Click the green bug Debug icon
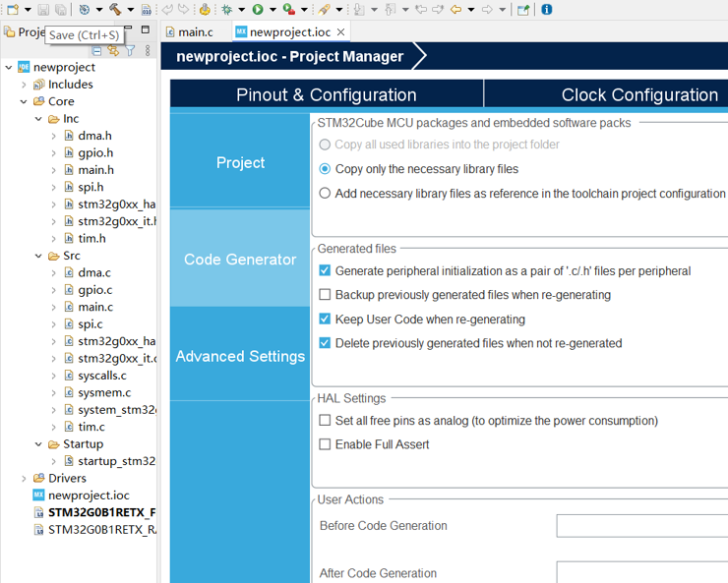This screenshot has width=728, height=583. pos(227,9)
